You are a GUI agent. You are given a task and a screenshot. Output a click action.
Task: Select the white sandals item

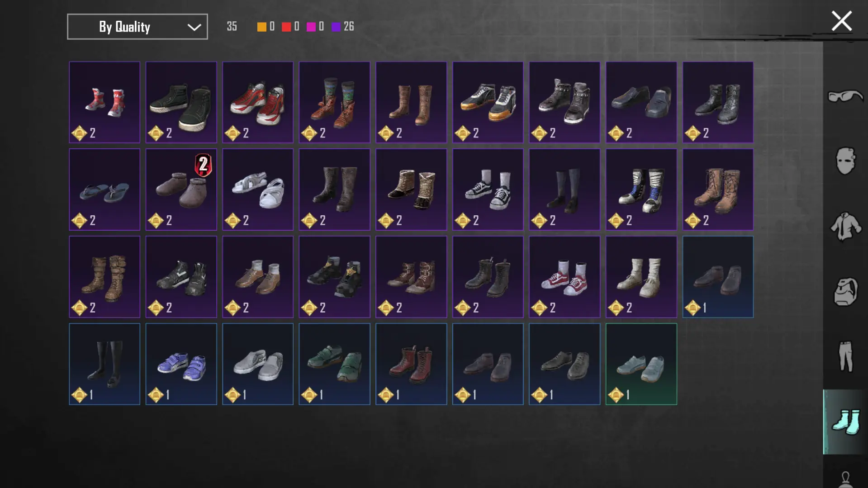pyautogui.click(x=258, y=190)
